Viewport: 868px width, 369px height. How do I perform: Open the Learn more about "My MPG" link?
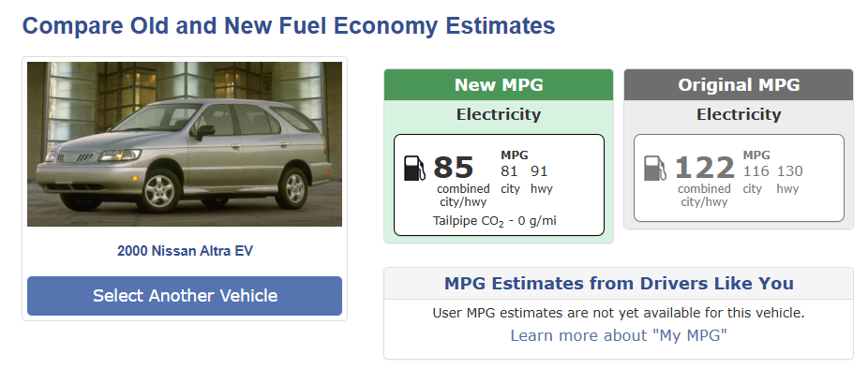click(619, 335)
